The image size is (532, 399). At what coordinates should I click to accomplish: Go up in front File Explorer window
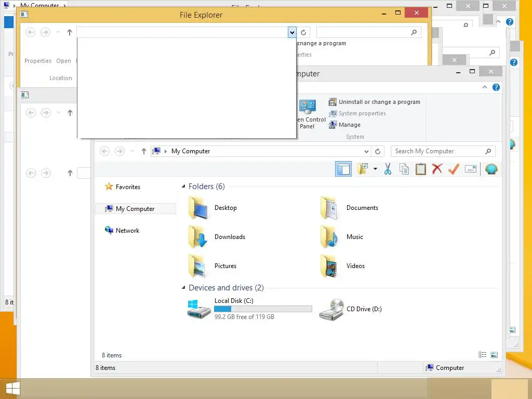tap(70, 32)
